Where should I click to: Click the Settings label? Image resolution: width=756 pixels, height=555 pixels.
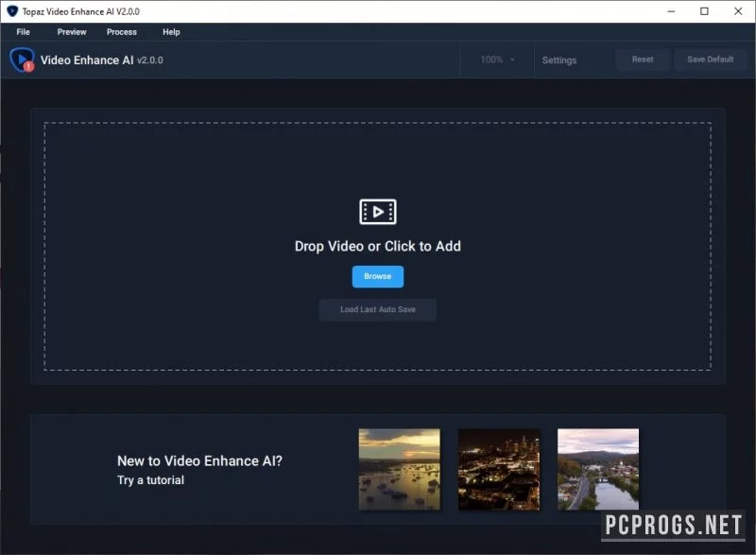coord(558,61)
